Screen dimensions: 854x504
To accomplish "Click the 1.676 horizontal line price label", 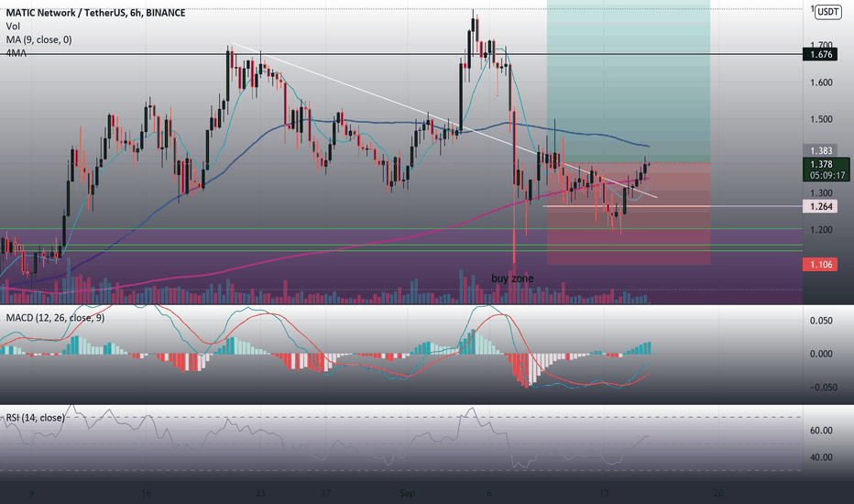I will tap(821, 54).
